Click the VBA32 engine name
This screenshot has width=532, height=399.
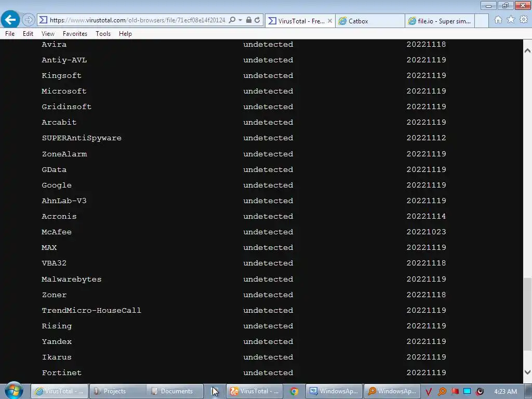[x=54, y=263]
